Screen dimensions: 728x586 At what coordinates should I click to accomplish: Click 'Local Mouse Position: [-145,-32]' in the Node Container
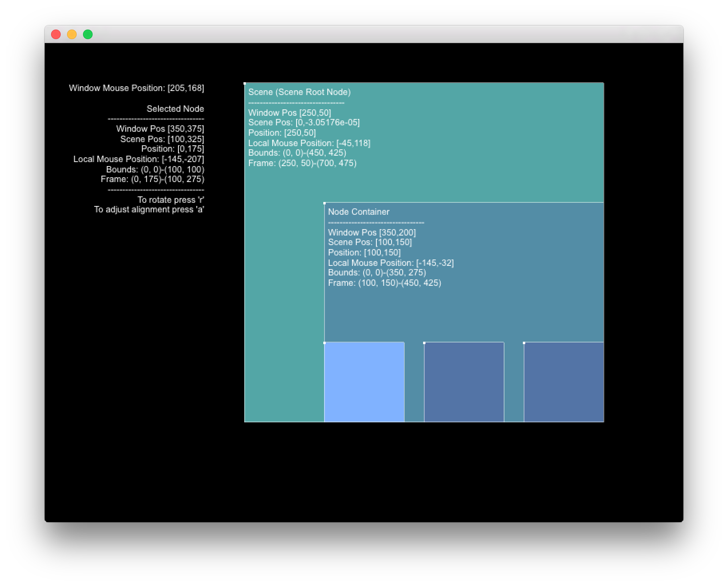pos(391,263)
